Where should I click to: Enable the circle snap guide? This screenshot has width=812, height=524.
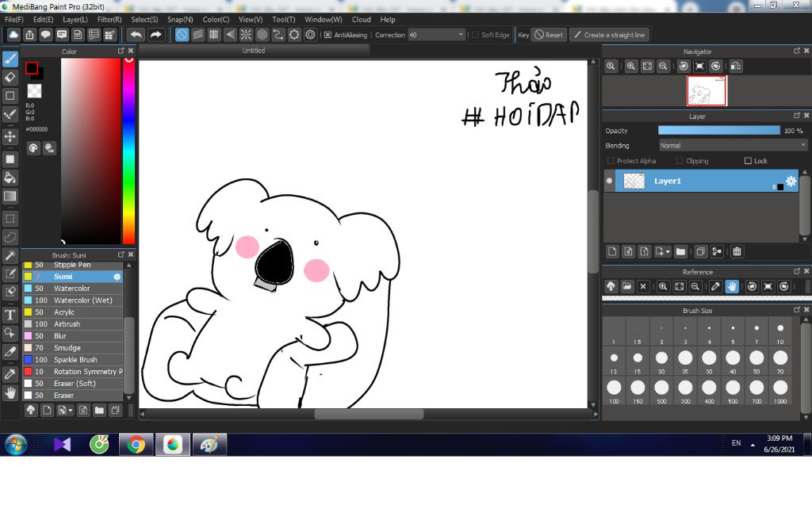pos(262,35)
